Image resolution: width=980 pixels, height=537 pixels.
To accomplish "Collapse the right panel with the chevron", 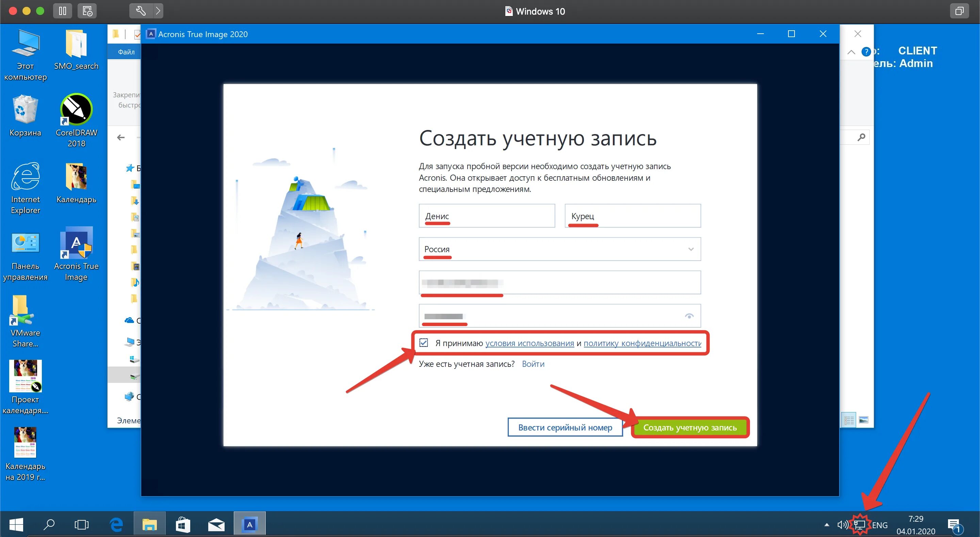I will click(x=851, y=52).
